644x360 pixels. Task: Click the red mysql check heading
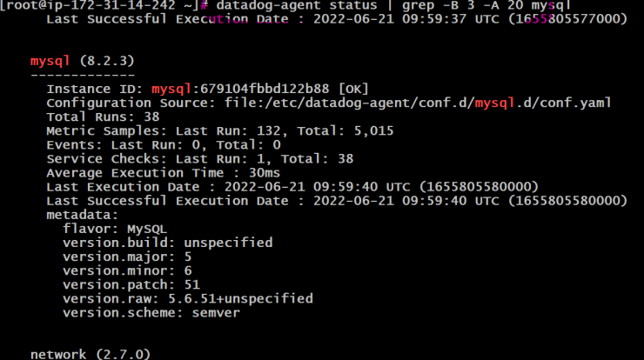pyautogui.click(x=50, y=61)
